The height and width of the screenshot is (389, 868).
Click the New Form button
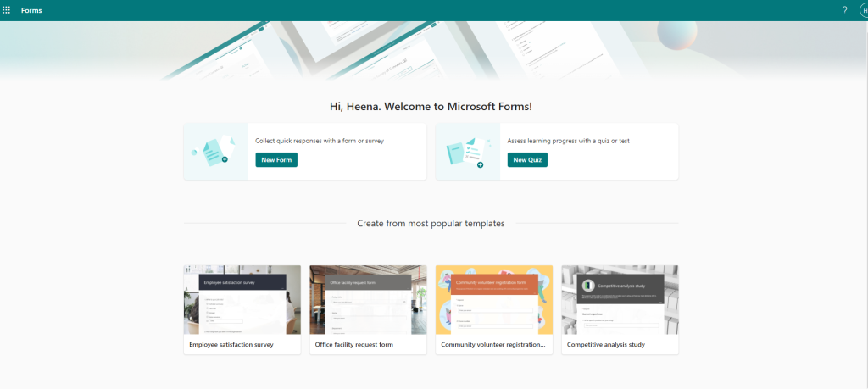pyautogui.click(x=276, y=160)
